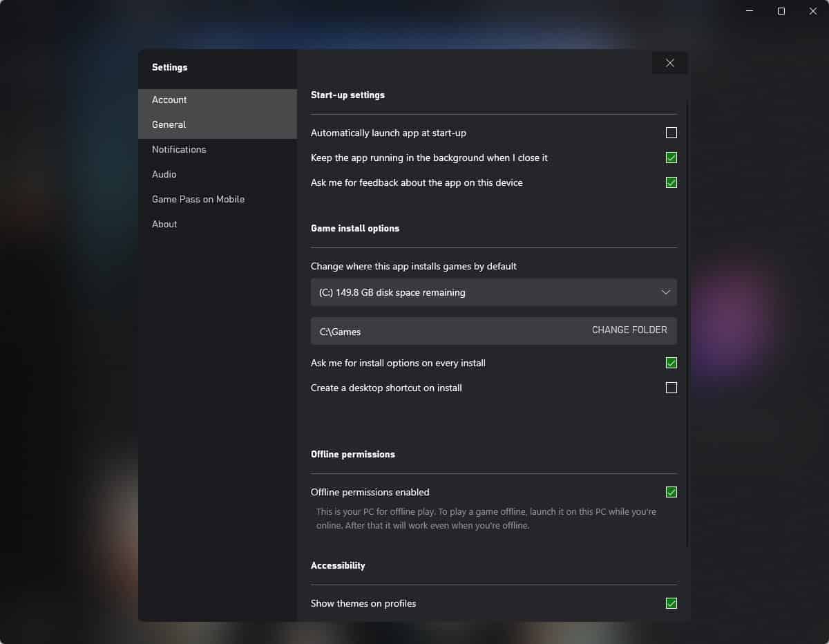This screenshot has height=644, width=829.
Task: Close the Settings dialog with the X
Action: (x=669, y=62)
